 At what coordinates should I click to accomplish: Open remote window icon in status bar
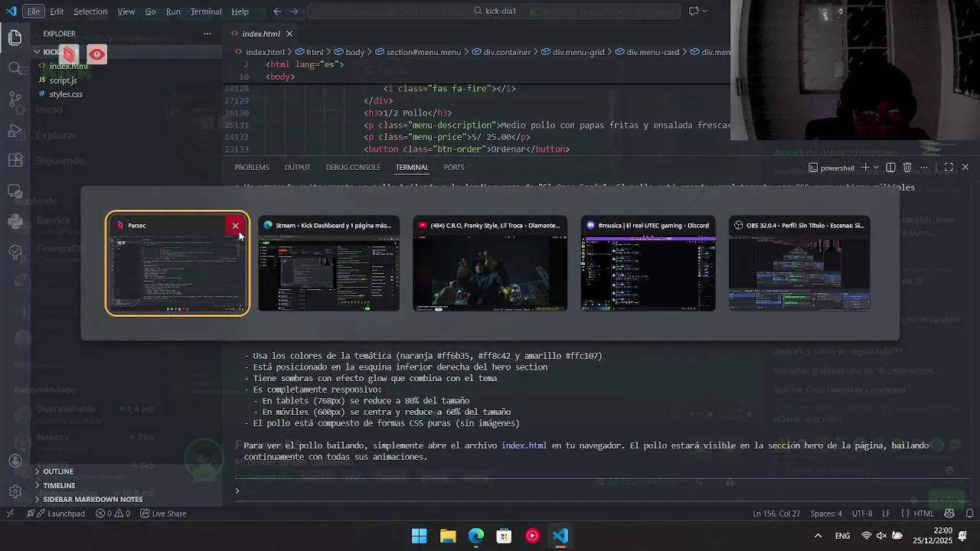pos(10,514)
